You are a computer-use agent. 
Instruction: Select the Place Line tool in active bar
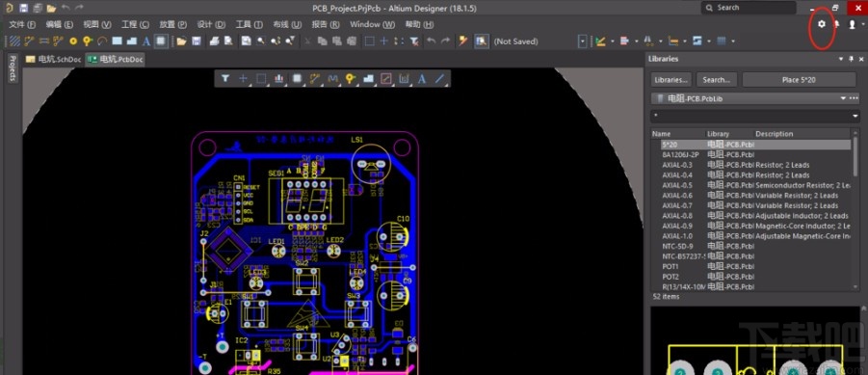439,79
